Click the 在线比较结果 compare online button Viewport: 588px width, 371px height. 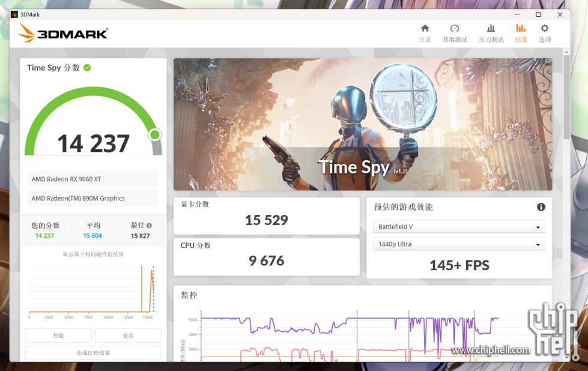(x=93, y=352)
